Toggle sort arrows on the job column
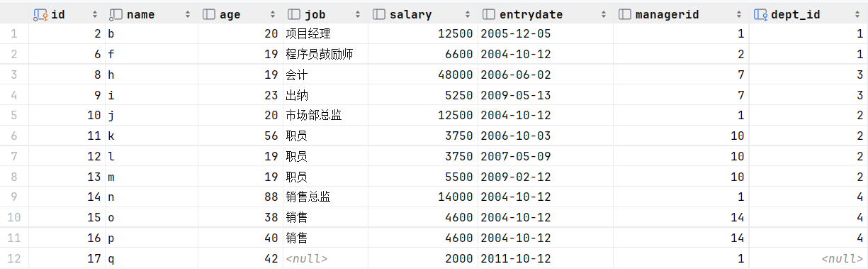The height and width of the screenshot is (269, 868). [x=358, y=14]
